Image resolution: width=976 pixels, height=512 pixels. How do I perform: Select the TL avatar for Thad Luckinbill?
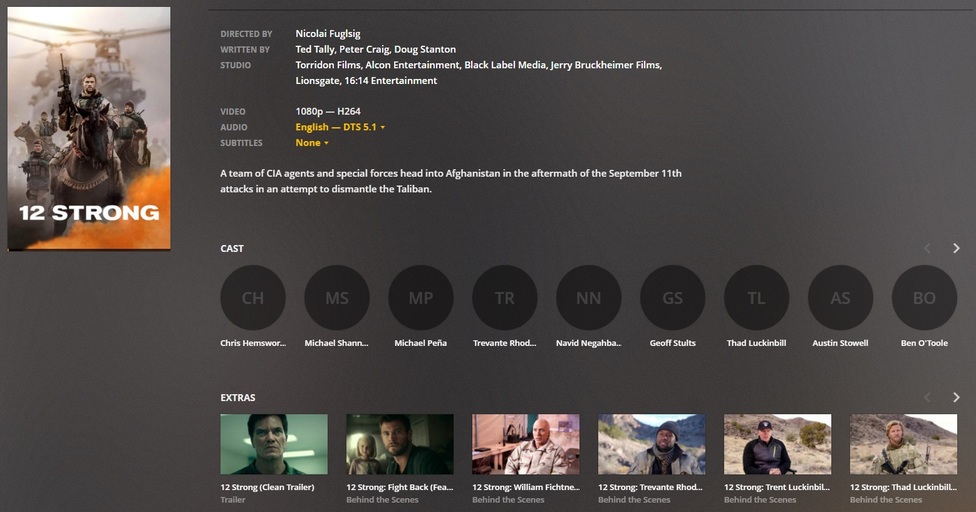(756, 297)
